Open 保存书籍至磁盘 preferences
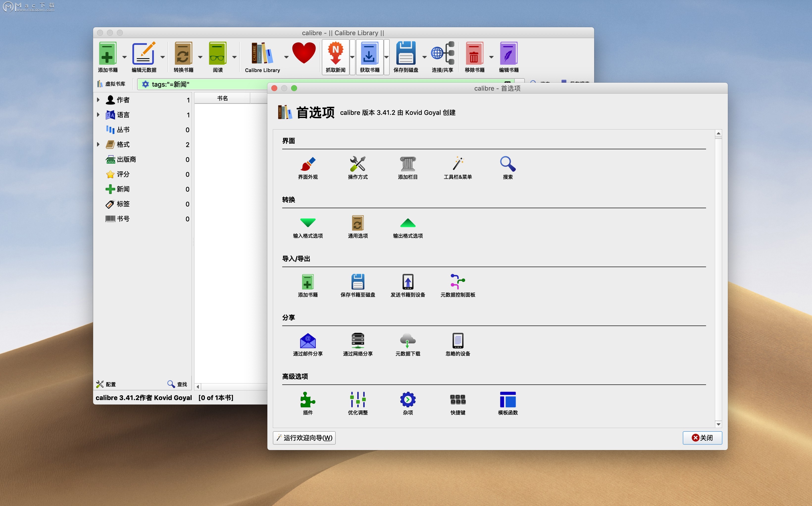 pyautogui.click(x=358, y=286)
